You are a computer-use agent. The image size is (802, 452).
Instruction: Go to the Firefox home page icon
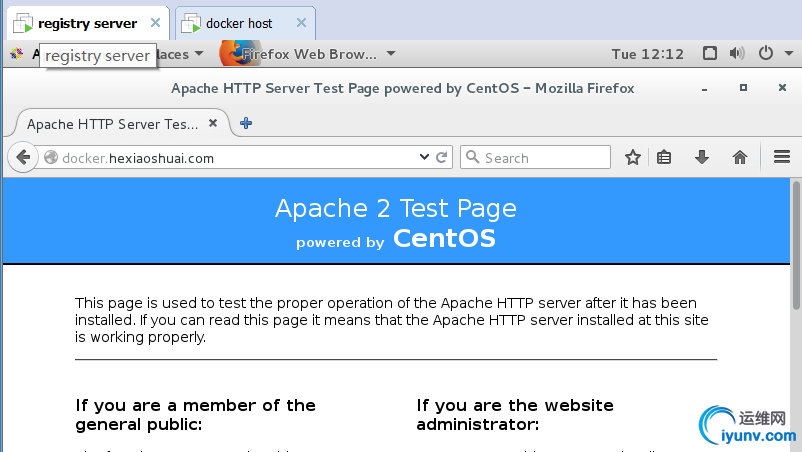740,157
